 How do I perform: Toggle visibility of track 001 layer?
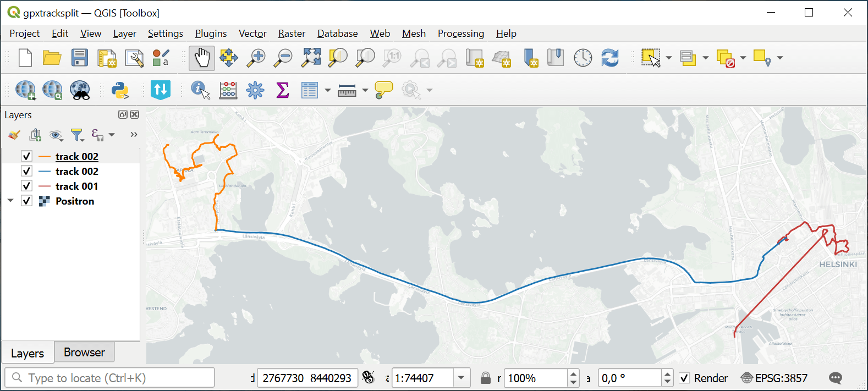click(26, 186)
